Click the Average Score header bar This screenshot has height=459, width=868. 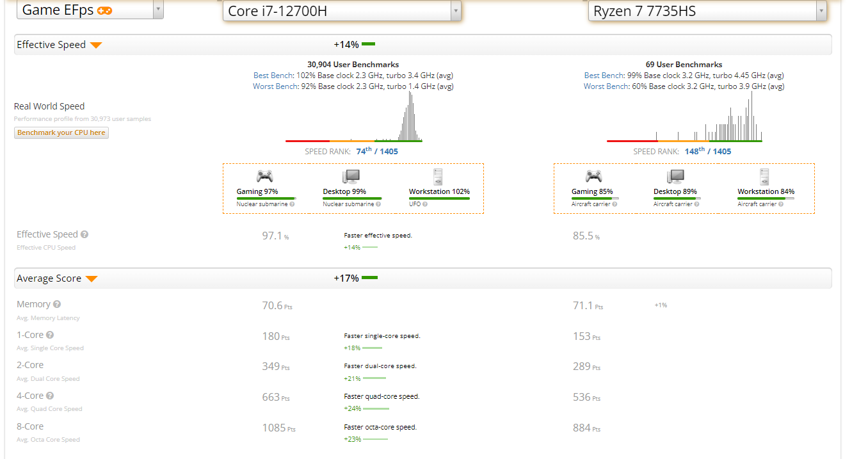(x=423, y=278)
